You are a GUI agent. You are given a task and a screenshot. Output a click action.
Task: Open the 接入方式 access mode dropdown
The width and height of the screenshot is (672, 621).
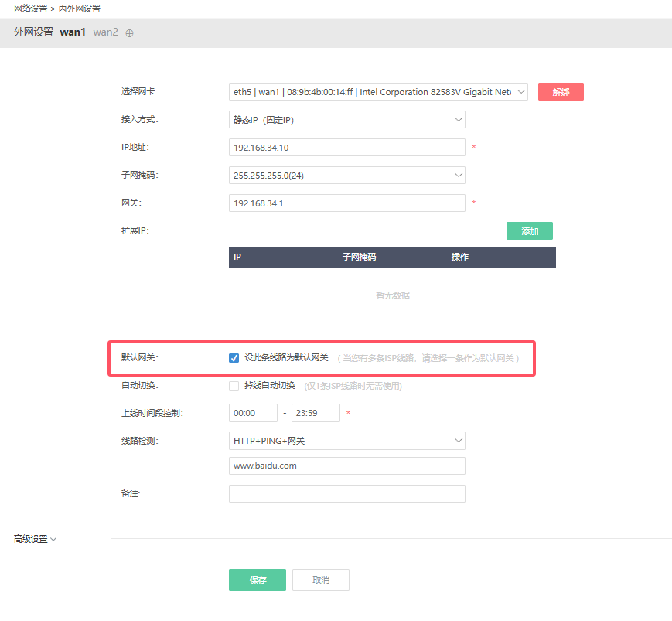point(346,120)
